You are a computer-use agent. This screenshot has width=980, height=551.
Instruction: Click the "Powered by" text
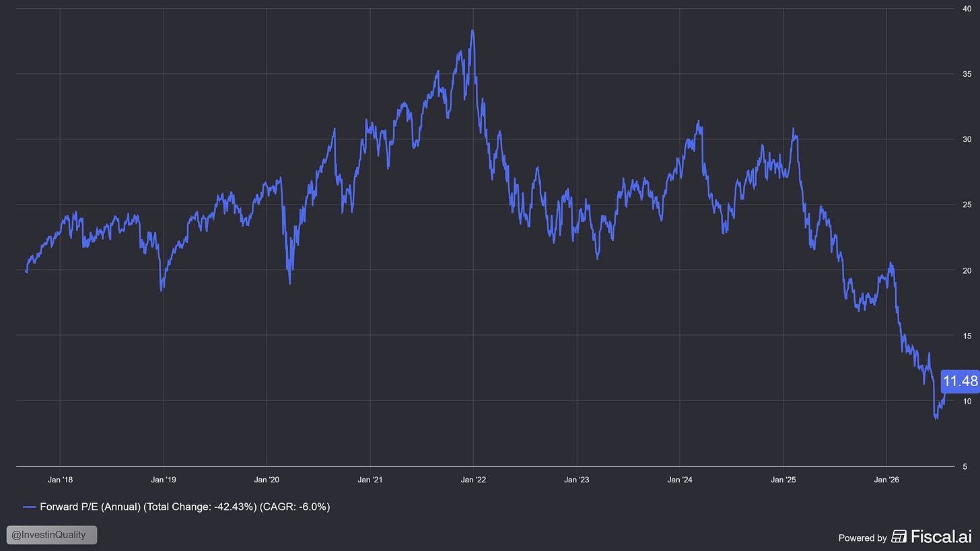[862, 538]
